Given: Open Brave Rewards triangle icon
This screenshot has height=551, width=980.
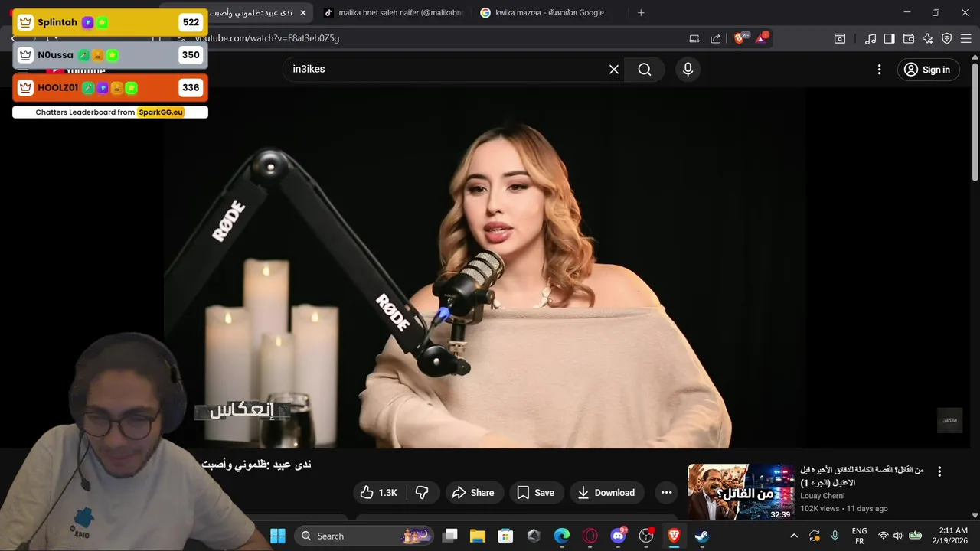Looking at the screenshot, I should click(x=762, y=38).
